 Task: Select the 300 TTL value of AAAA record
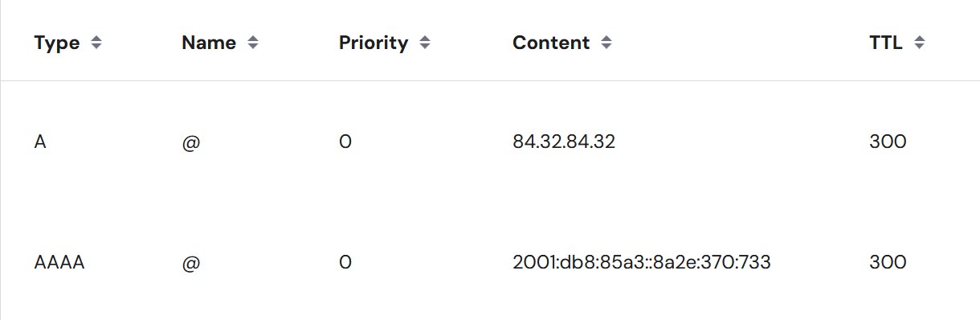(888, 262)
